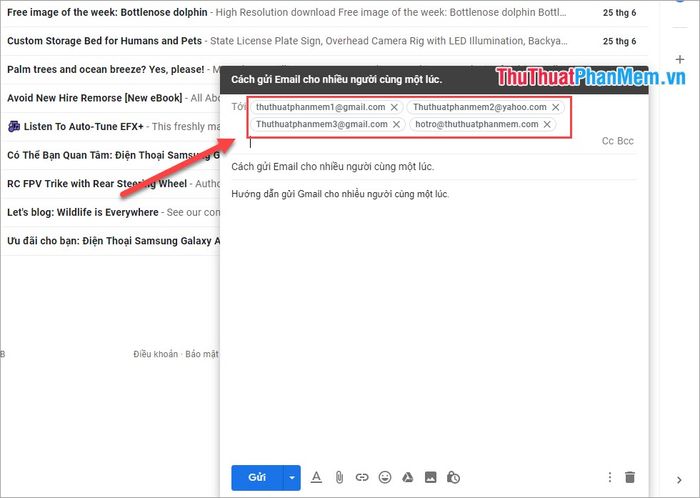This screenshot has height=498, width=700.
Task: Click the compose window title bar
Action: point(434,80)
